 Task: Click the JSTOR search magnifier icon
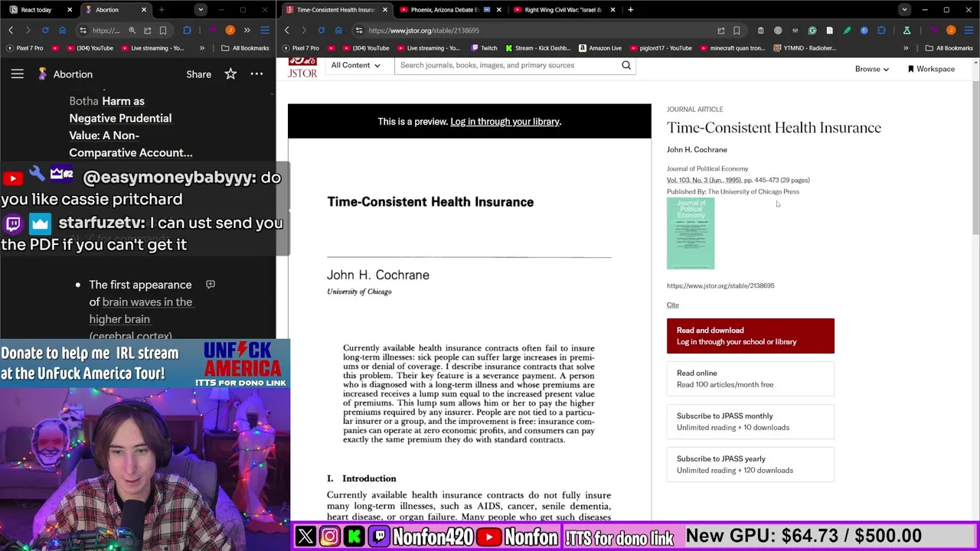point(626,66)
